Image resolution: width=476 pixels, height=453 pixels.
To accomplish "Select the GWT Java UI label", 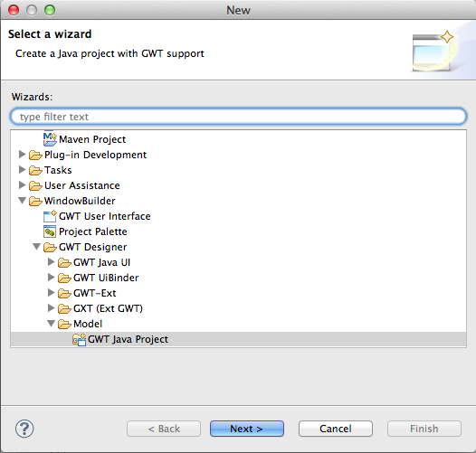I will pyautogui.click(x=102, y=262).
